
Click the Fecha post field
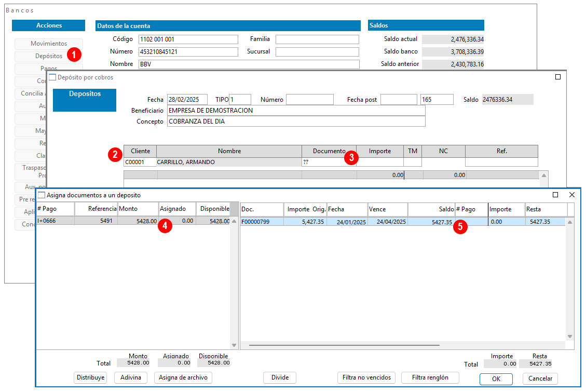click(x=399, y=99)
